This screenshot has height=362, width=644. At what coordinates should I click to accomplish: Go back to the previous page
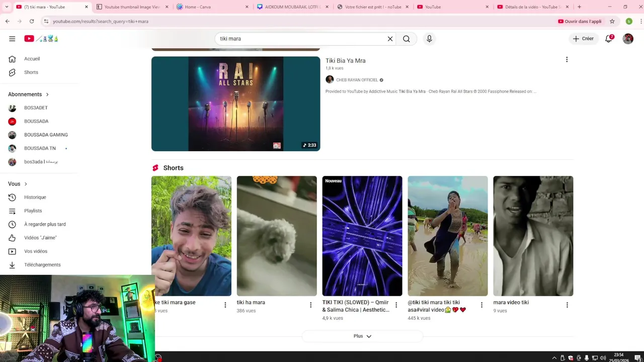8,21
